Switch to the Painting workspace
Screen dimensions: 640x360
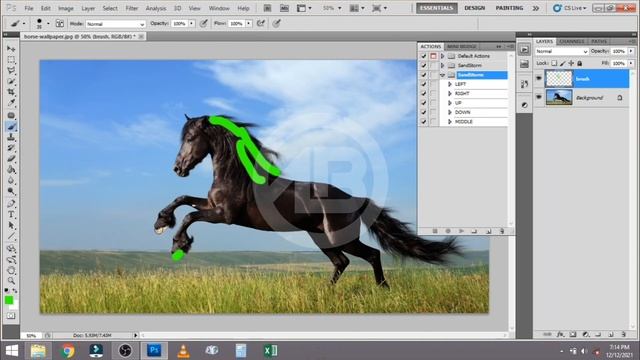509,8
